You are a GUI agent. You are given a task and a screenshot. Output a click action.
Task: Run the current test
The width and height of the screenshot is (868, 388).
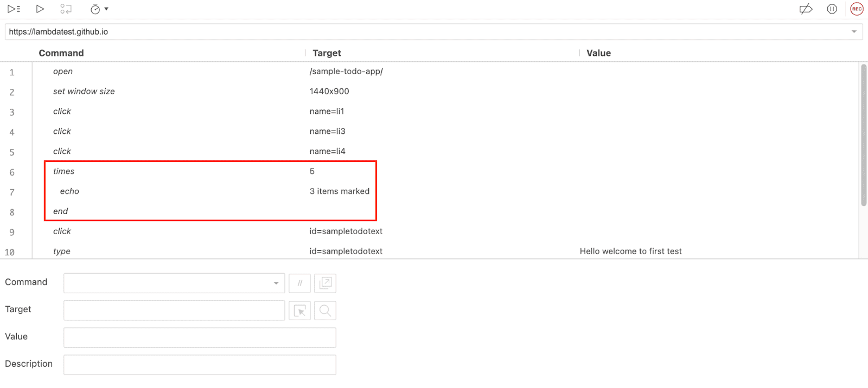[x=40, y=9]
